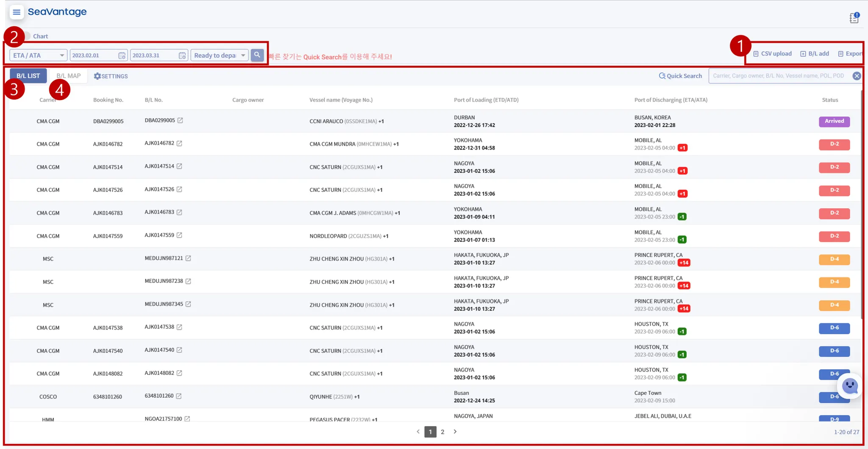Select page 2 in pagination
This screenshot has width=868, height=449.
(442, 432)
